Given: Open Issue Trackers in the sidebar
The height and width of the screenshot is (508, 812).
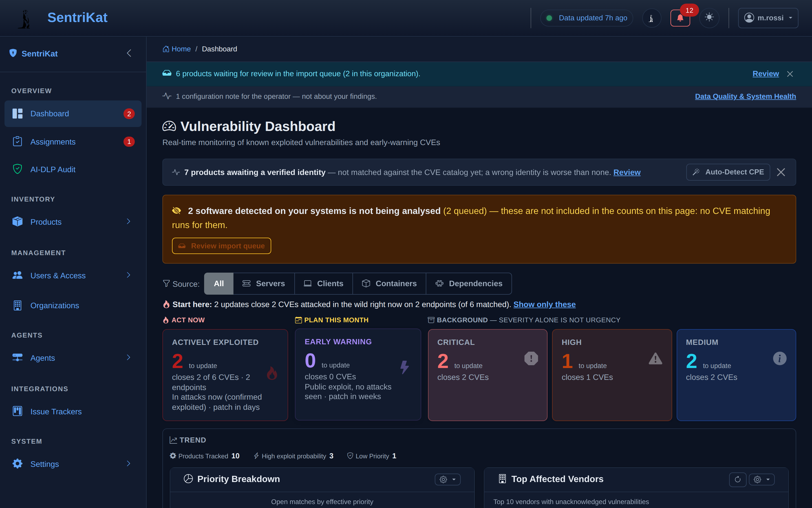Looking at the screenshot, I should click(x=73, y=411).
